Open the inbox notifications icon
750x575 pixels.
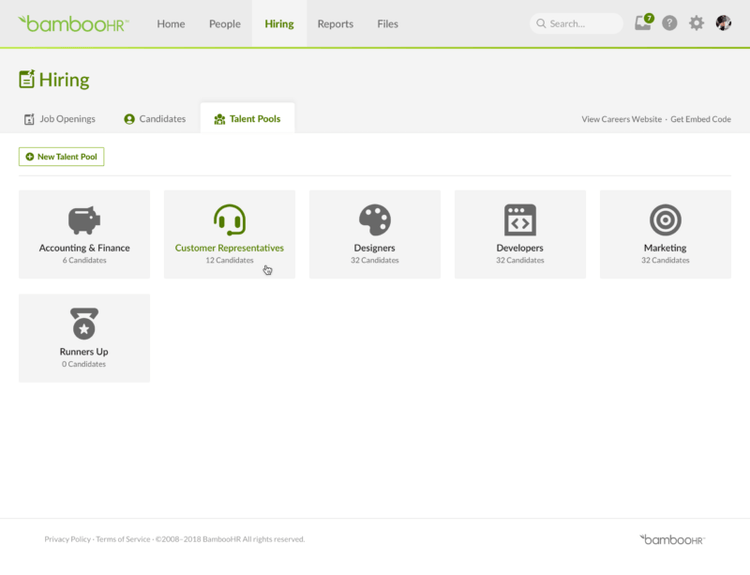coord(643,22)
